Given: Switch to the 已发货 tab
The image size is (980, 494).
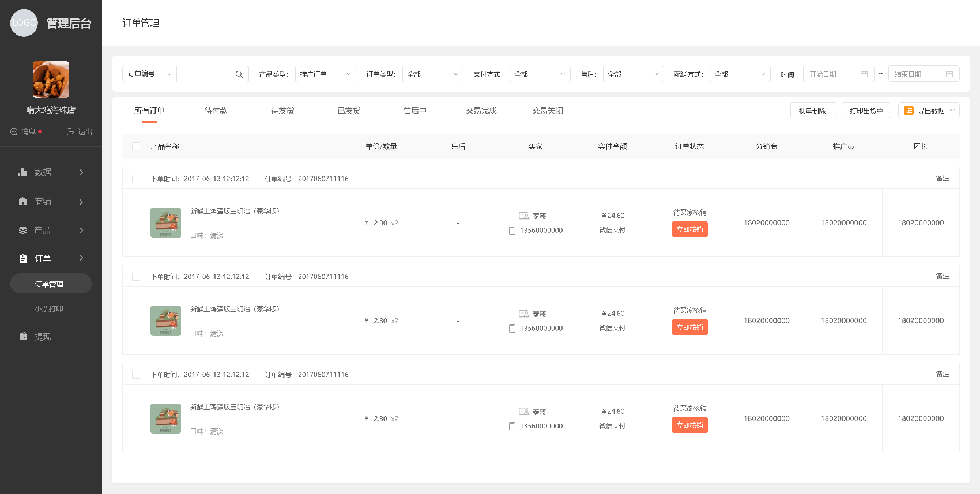Looking at the screenshot, I should 349,111.
